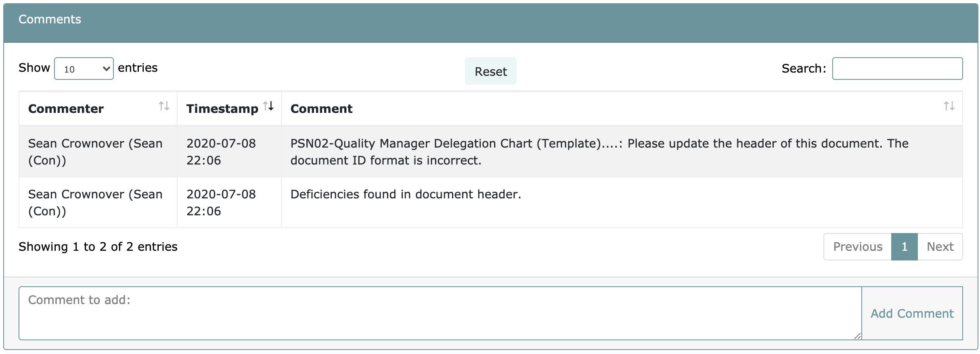Click the commenter name in the first row

point(95,152)
